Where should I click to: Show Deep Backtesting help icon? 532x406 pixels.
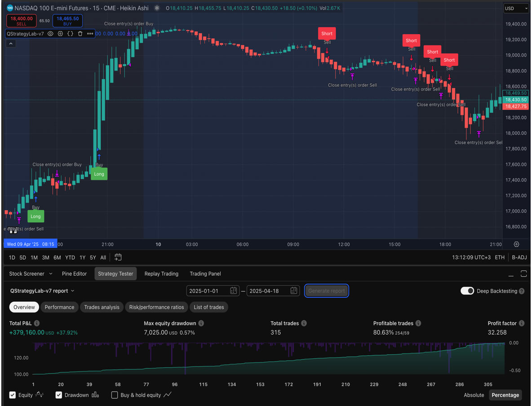click(522, 291)
